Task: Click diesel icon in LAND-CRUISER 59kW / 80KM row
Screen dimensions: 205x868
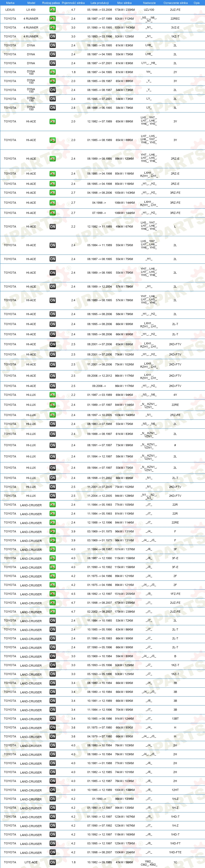Action: (53, 656)
